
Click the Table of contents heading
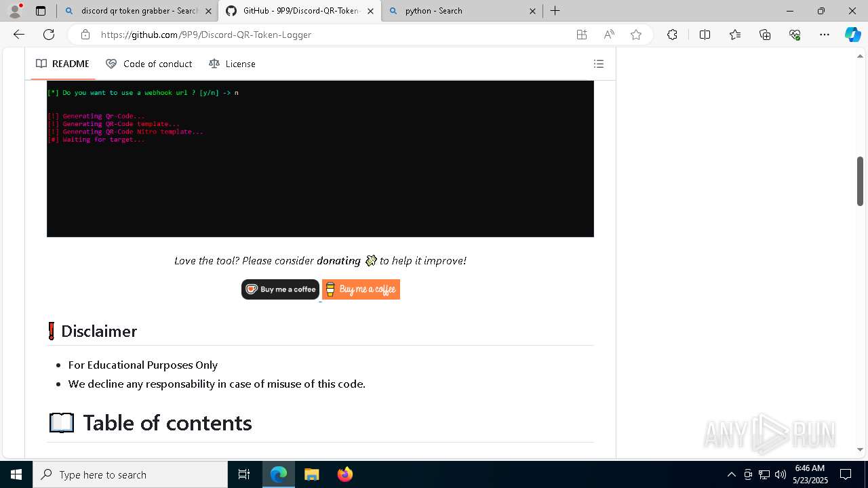click(167, 423)
